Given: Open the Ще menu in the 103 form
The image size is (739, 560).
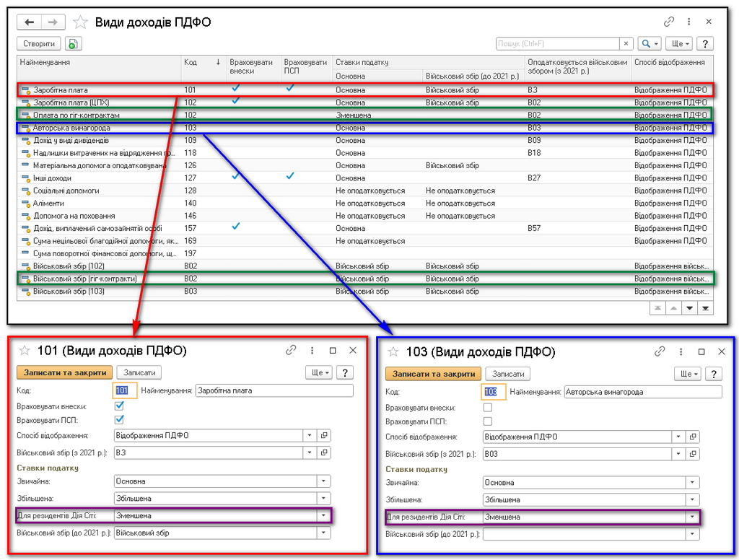Looking at the screenshot, I should (684, 374).
